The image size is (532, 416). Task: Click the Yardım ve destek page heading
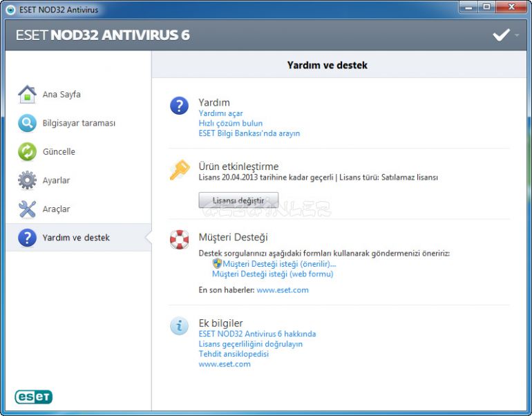coord(327,65)
